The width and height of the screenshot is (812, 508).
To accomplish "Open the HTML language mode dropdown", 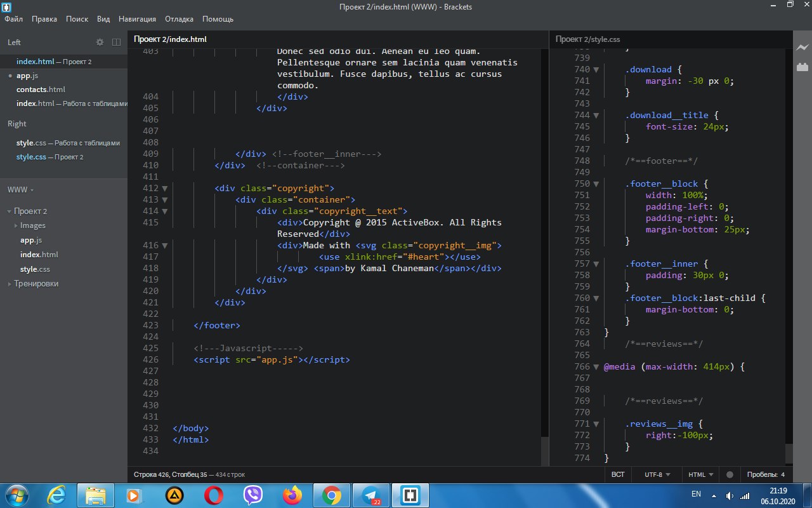I will (x=701, y=474).
